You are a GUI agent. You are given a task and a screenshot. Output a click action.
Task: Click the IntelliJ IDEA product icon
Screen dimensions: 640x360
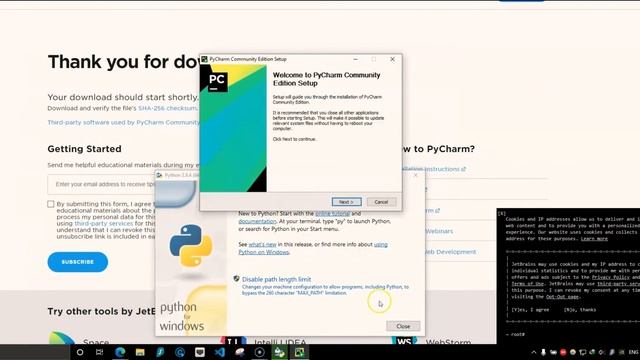pos(233,341)
